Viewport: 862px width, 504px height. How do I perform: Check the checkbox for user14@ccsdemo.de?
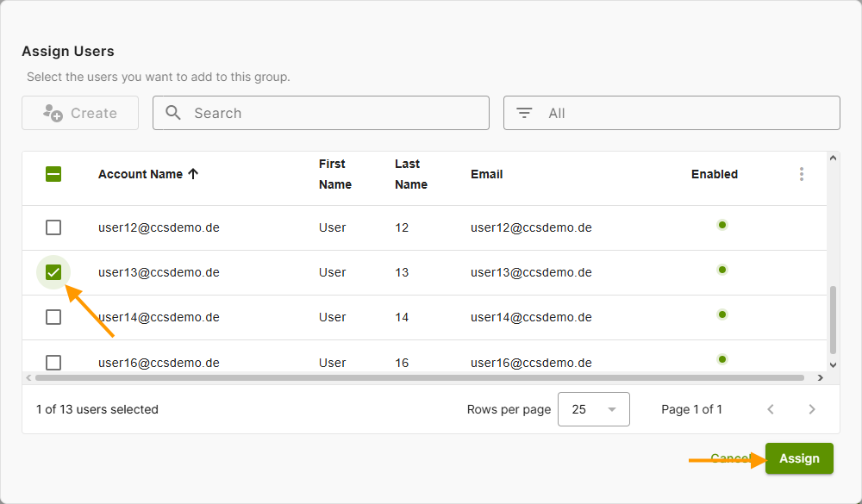[53, 316]
